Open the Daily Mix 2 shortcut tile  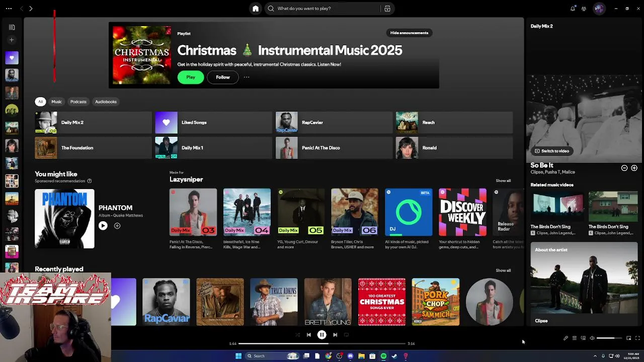tap(93, 123)
